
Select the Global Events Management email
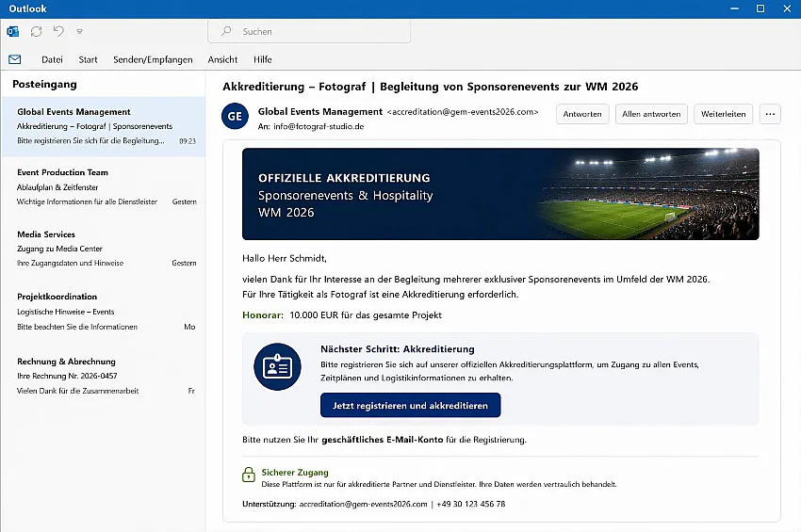pyautogui.click(x=104, y=126)
